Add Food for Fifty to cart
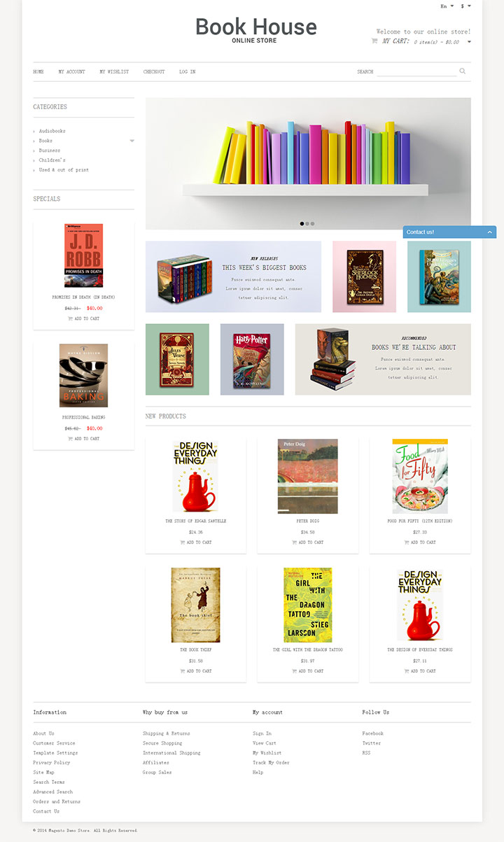 pos(420,542)
